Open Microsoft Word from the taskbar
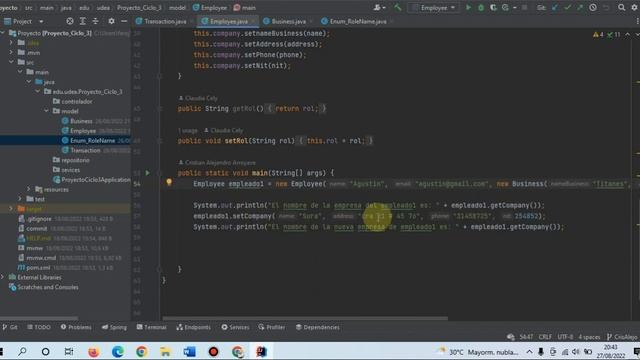Screen dimensions: 640x360 click(189, 351)
